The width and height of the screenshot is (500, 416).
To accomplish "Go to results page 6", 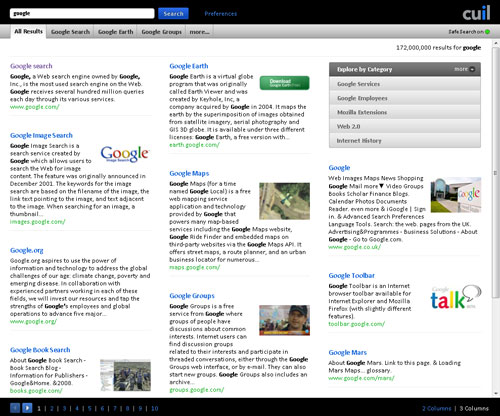I will (x=102, y=408).
